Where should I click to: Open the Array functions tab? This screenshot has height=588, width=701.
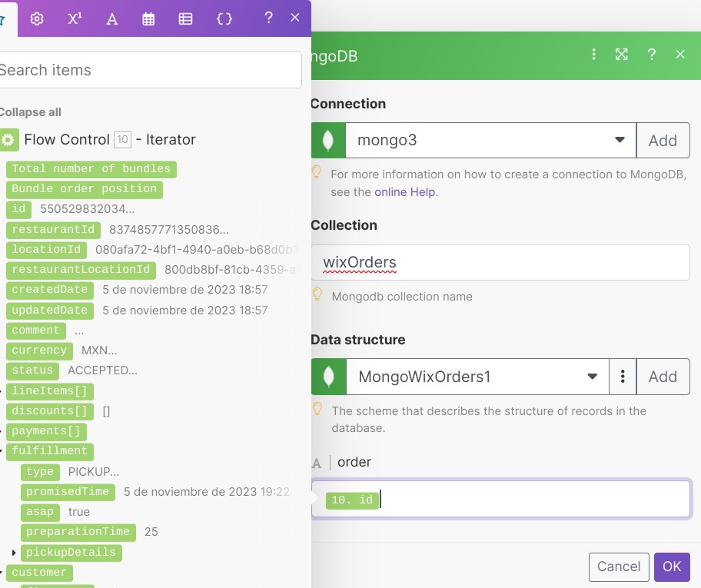(x=185, y=18)
